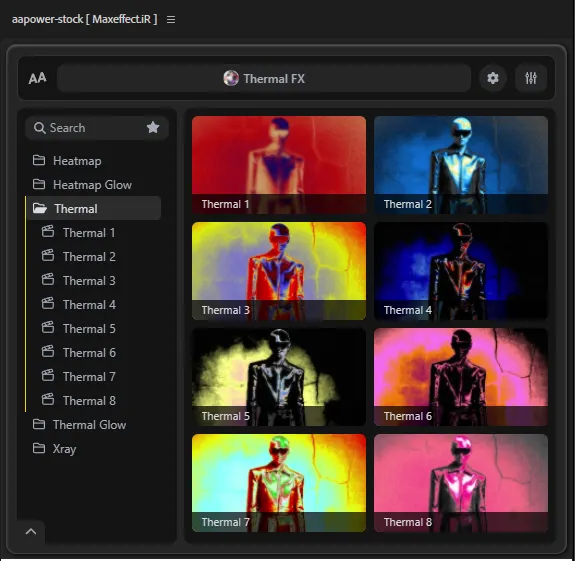Choose the Thermal 2 blue thumbnail
This screenshot has width=575, height=561.
pyautogui.click(x=461, y=165)
